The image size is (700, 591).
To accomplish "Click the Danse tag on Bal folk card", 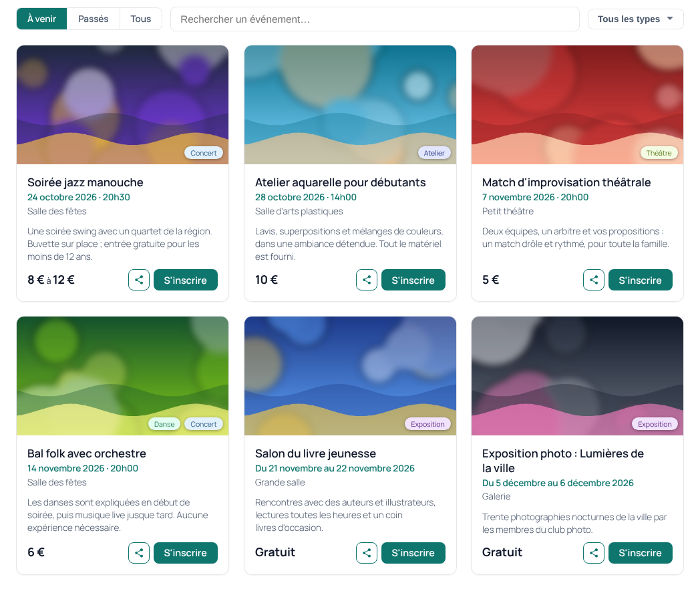I will click(x=164, y=424).
